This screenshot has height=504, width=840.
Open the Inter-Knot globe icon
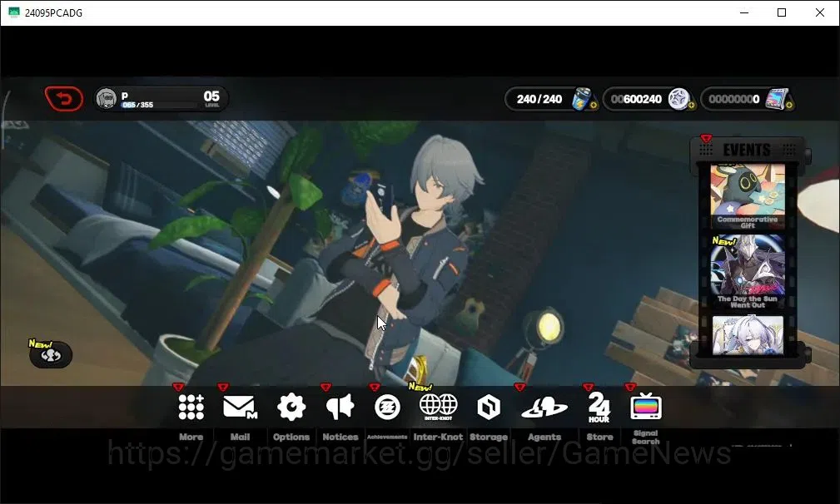click(438, 407)
